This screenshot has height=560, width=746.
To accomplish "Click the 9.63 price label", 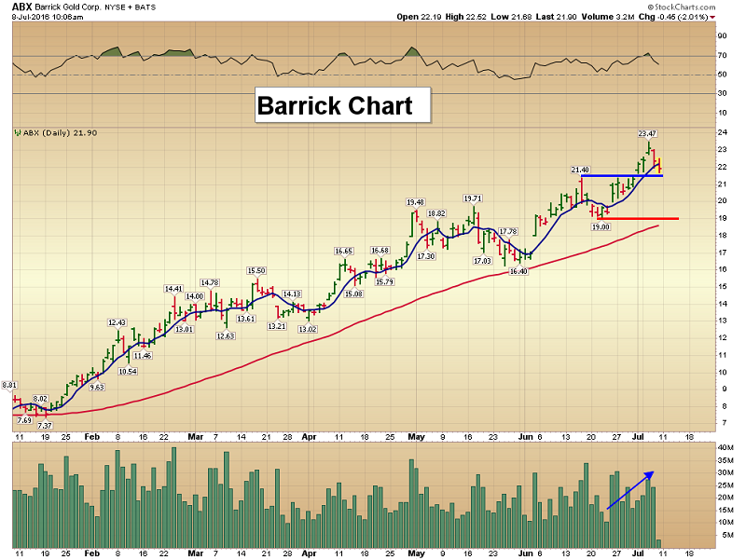I will [x=97, y=387].
